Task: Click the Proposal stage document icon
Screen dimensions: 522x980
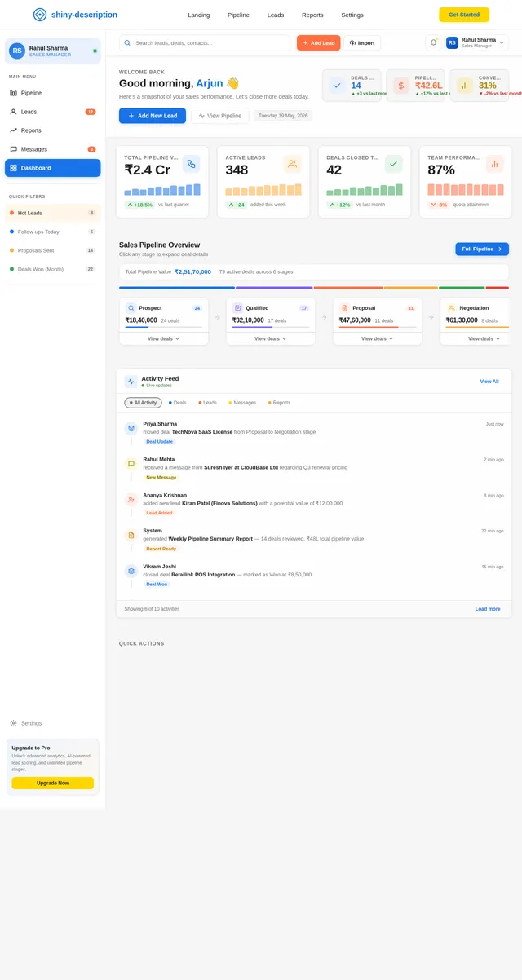Action: coord(344,308)
